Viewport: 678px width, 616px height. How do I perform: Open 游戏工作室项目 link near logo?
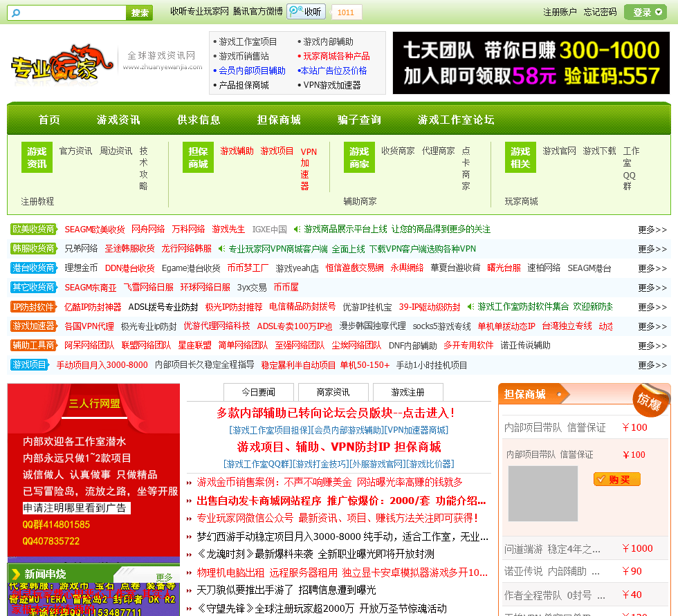click(x=248, y=42)
